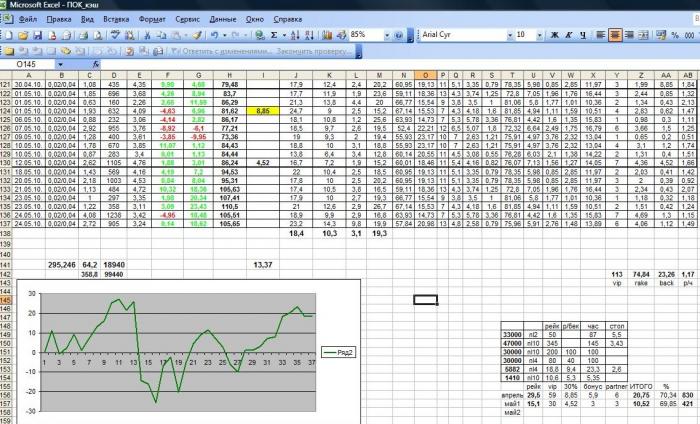Screen dimensions: 700x424
Task: Sort ascending with the A-Z icon
Action: [x=295, y=35]
